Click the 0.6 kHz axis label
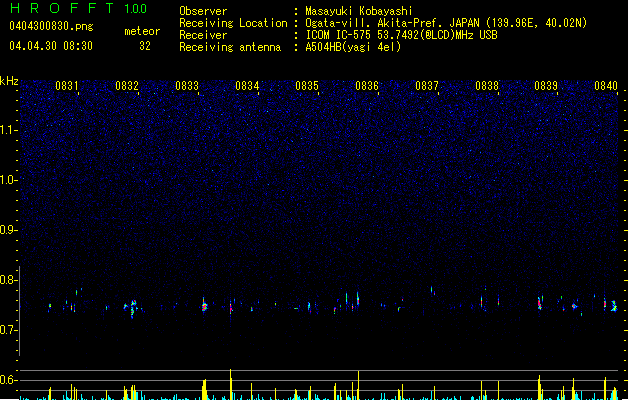The image size is (629, 400). click(x=9, y=380)
